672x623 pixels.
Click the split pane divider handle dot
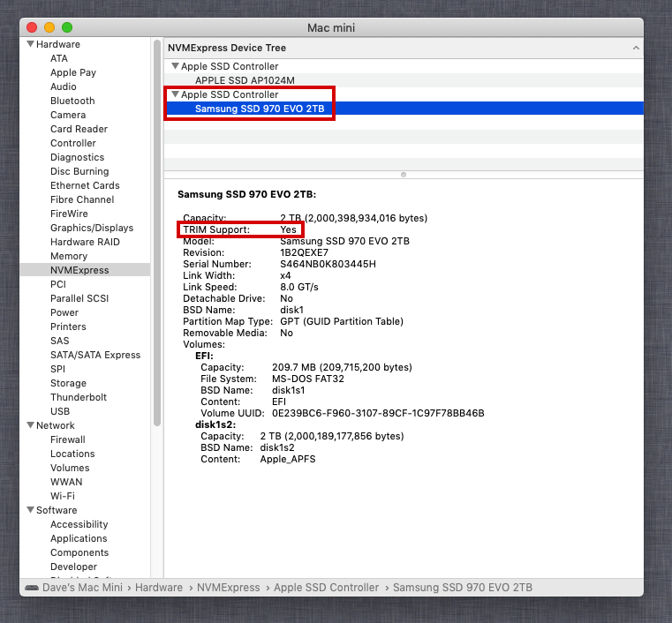click(404, 175)
